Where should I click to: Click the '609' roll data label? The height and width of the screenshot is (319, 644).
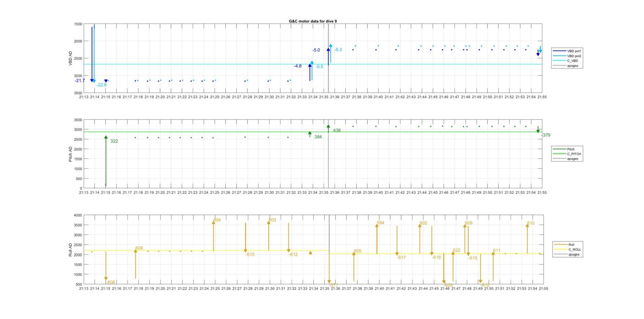[x=468, y=223]
